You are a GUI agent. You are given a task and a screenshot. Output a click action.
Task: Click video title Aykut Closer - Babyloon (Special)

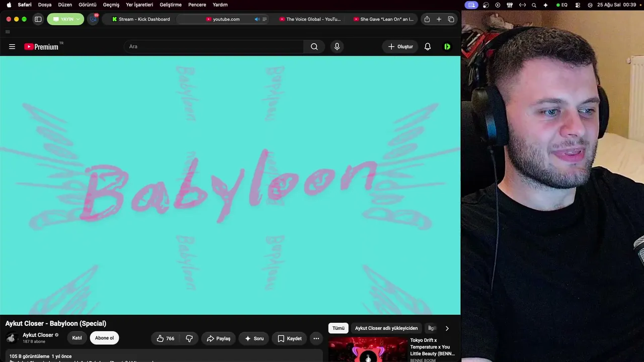click(x=56, y=323)
